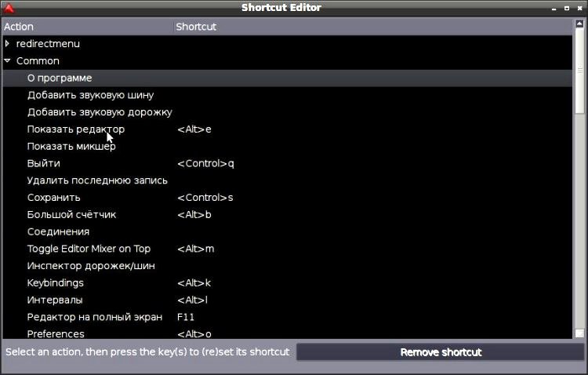The image size is (588, 375).
Task: Close the Shortcut Editor window
Action: pyautogui.click(x=579, y=8)
